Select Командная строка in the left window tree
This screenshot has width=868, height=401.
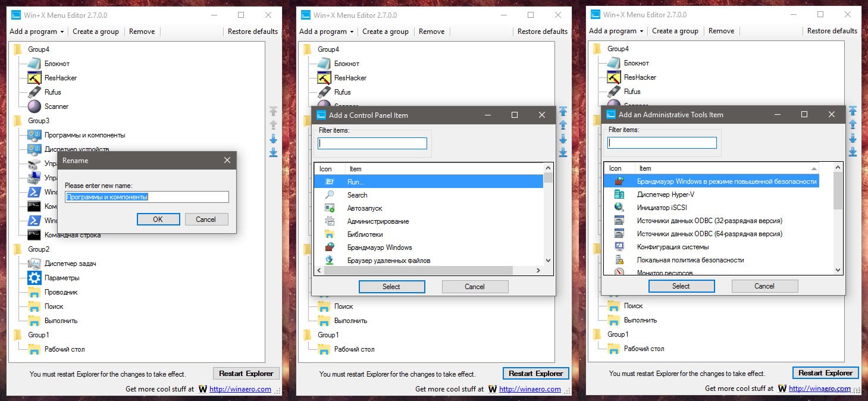[73, 235]
